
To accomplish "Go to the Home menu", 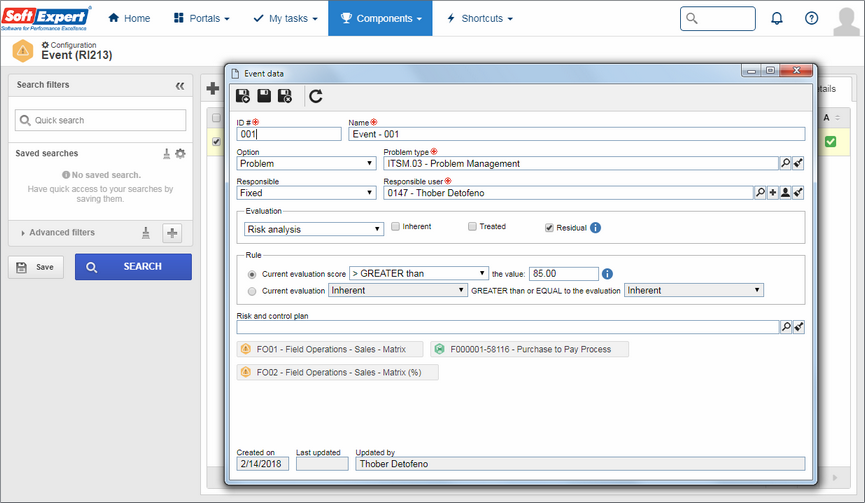I will click(x=129, y=18).
